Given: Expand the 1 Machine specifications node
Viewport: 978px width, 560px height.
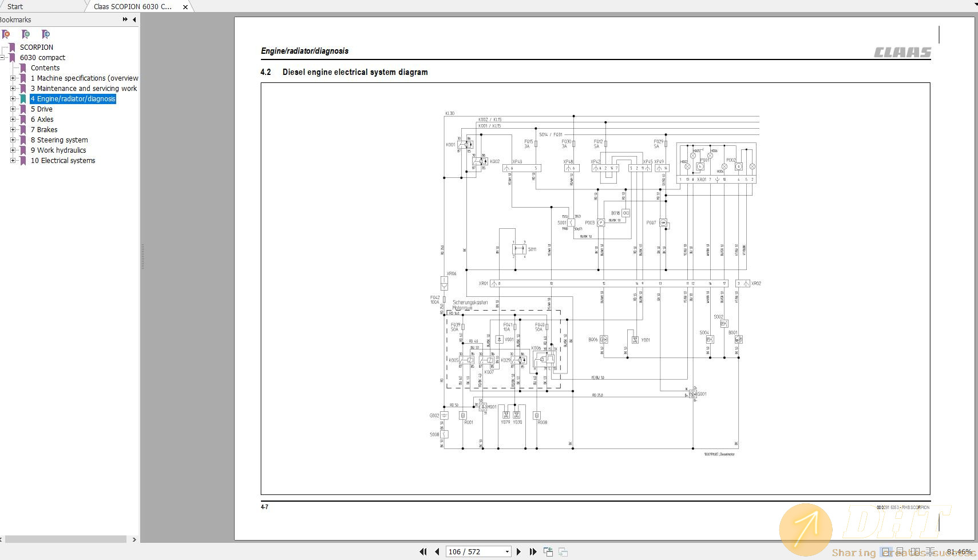Looking at the screenshot, I should (x=13, y=78).
